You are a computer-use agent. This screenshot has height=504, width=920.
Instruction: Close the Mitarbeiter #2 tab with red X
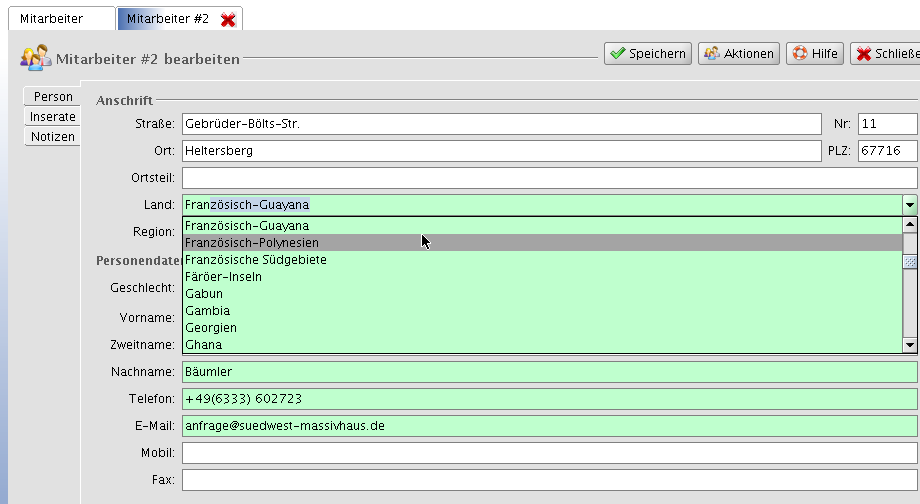click(x=228, y=19)
